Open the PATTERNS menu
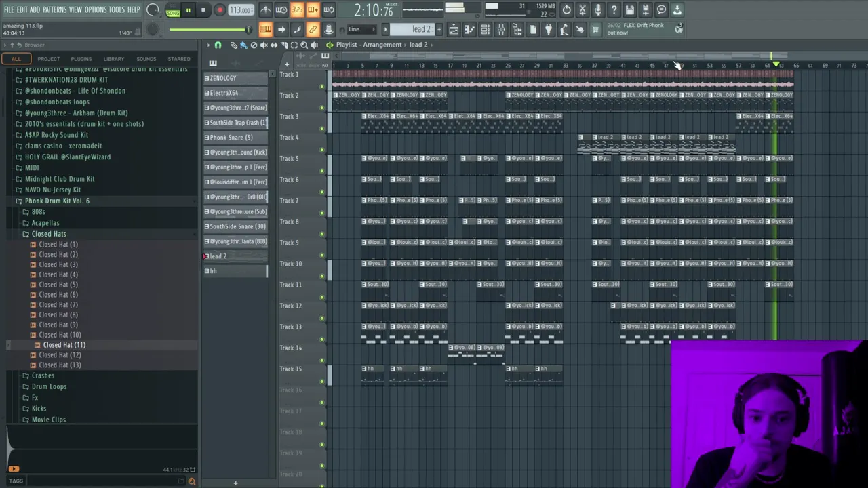Viewport: 868px width, 488px height. point(54,9)
